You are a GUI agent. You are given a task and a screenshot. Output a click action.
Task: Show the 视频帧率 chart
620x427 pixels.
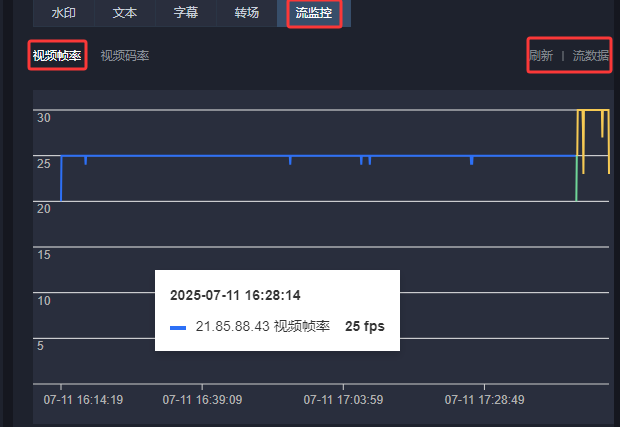[57, 56]
